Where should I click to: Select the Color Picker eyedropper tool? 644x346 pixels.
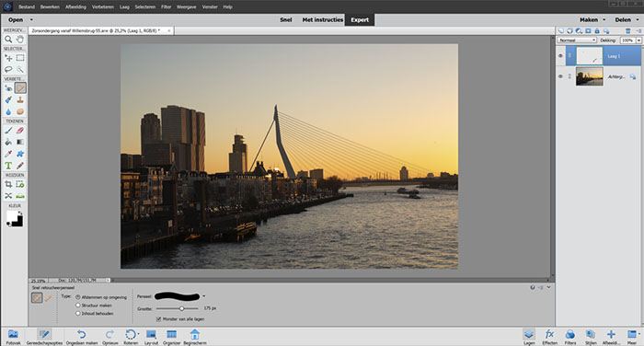click(8, 154)
